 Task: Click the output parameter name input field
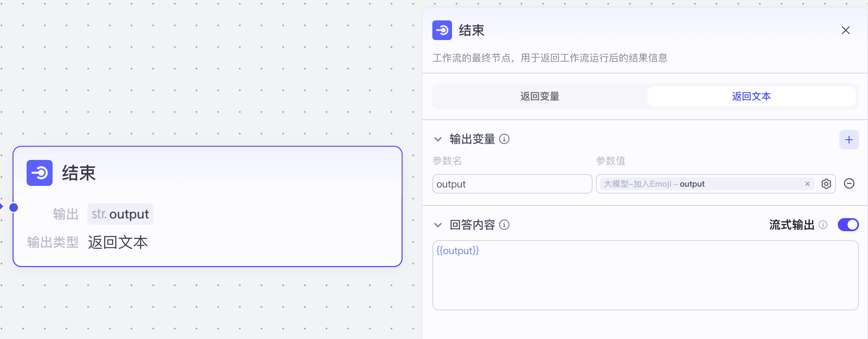[x=512, y=184]
